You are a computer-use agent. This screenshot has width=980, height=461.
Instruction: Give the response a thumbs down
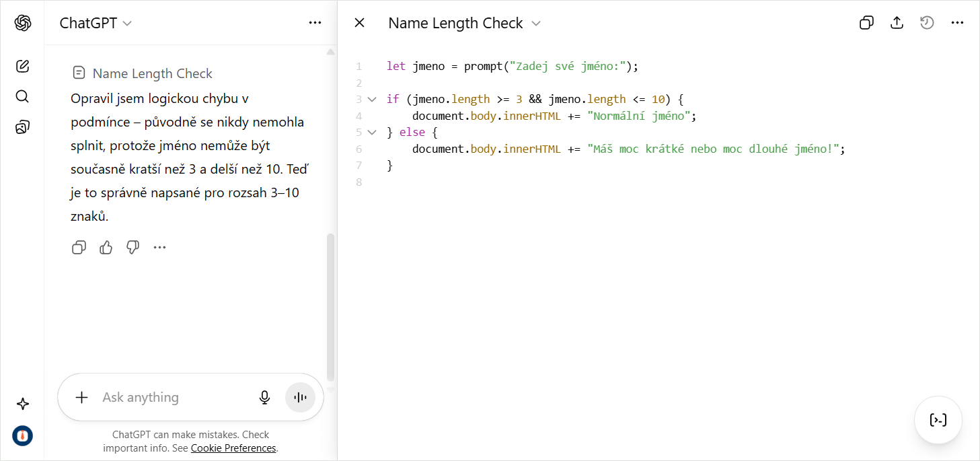[133, 247]
